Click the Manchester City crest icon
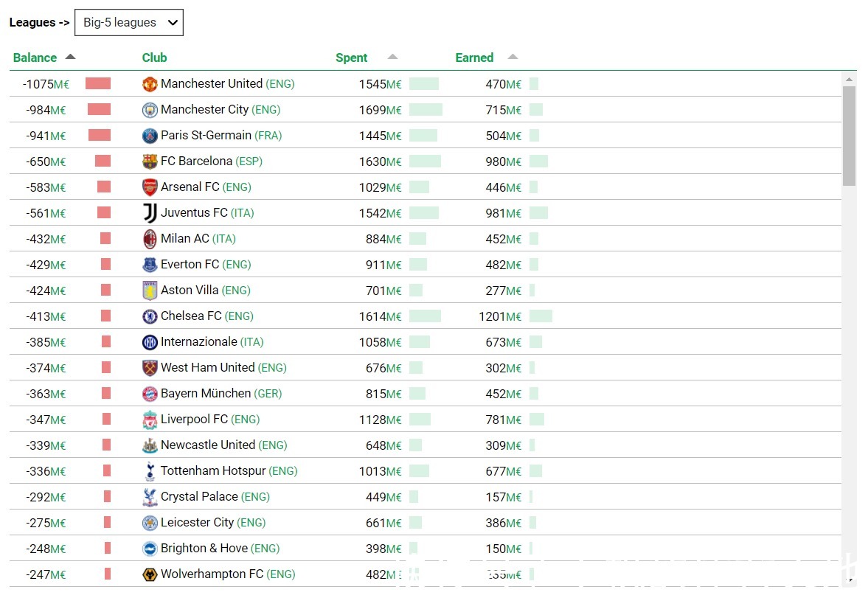The width and height of the screenshot is (868, 598). tap(150, 110)
